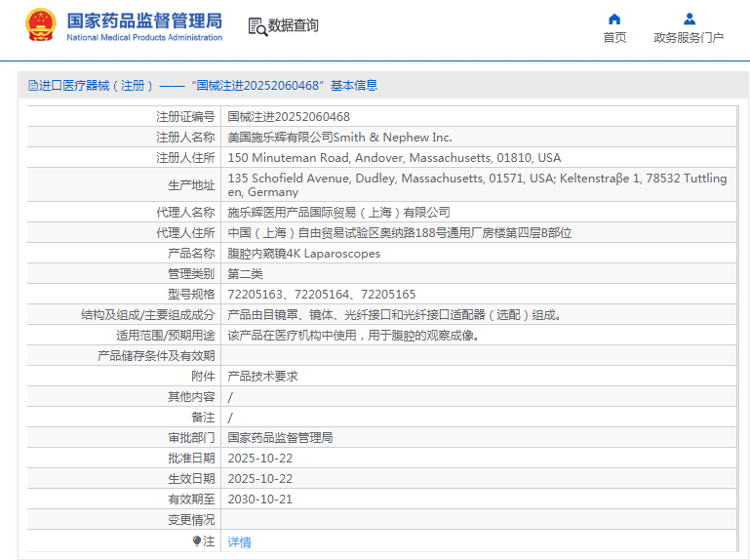The image size is (750, 560).
Task: Click the 国家药品监督管理局 site title
Action: [144, 20]
